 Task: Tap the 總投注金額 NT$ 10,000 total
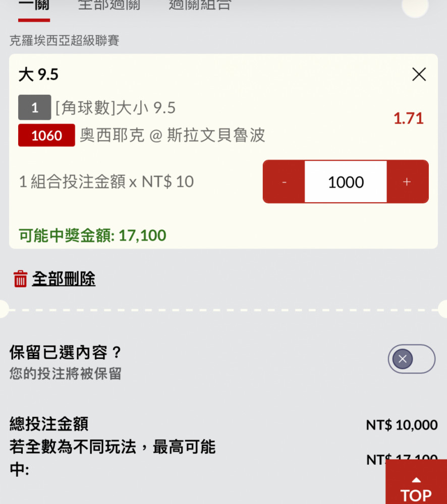pos(224,424)
